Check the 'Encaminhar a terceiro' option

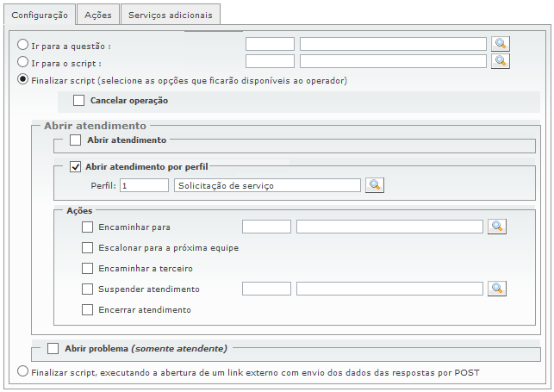point(87,269)
